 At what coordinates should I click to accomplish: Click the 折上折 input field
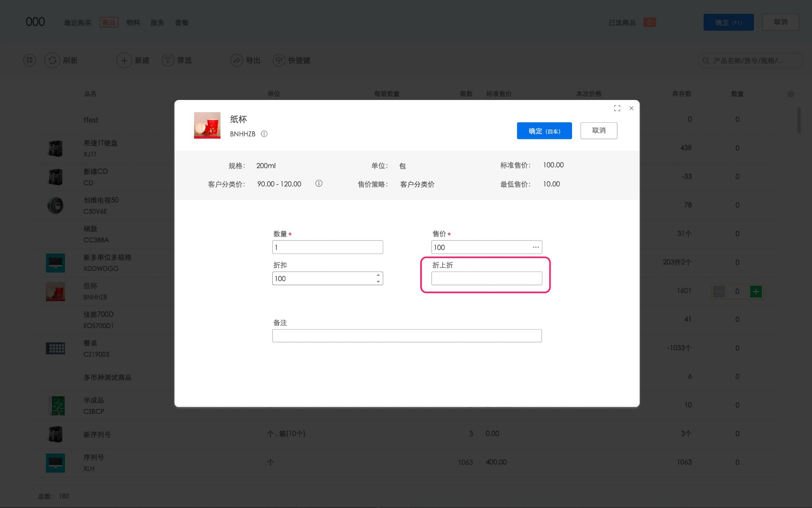point(486,278)
